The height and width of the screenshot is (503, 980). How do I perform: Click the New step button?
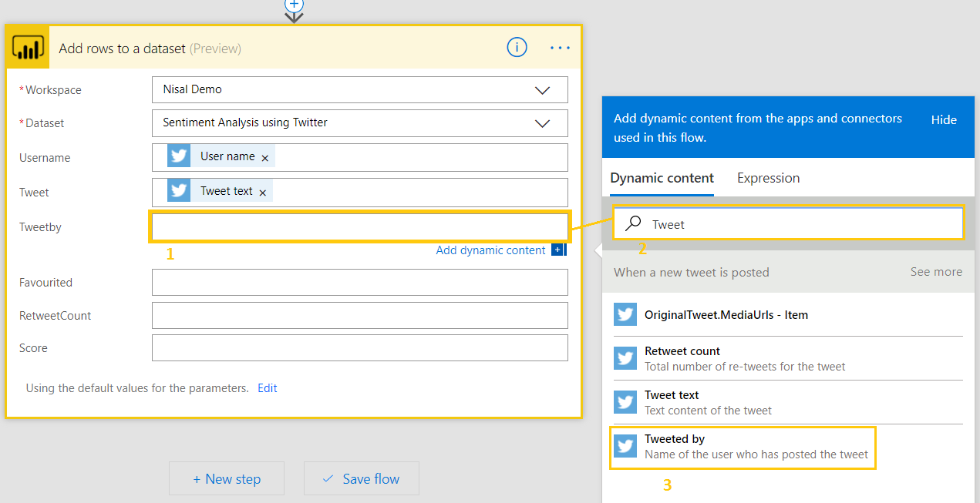pyautogui.click(x=227, y=478)
